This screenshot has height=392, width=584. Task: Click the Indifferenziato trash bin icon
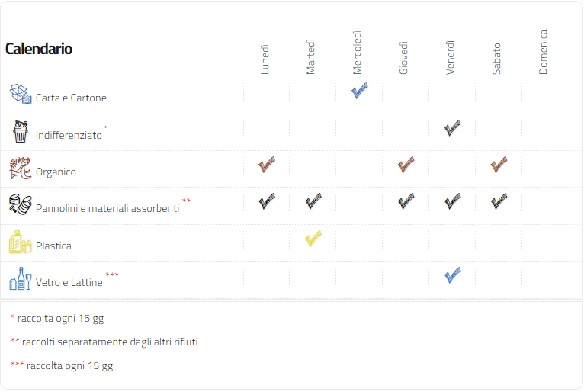point(21,131)
